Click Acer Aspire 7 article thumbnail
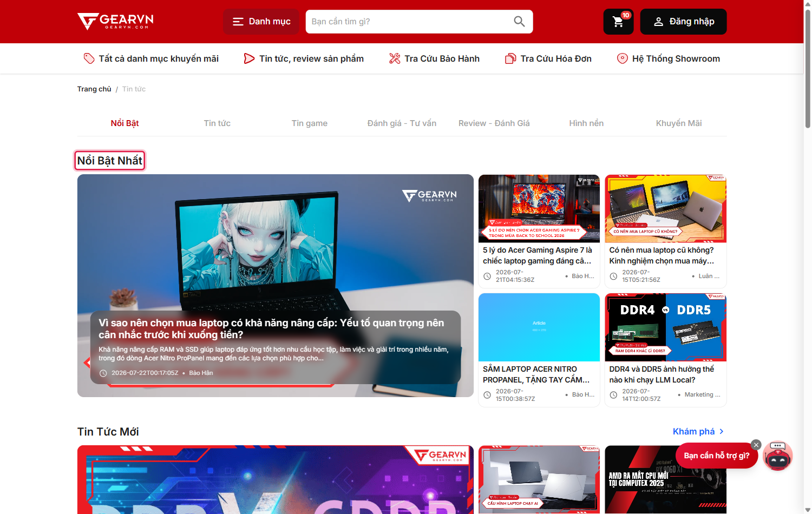 click(x=539, y=208)
